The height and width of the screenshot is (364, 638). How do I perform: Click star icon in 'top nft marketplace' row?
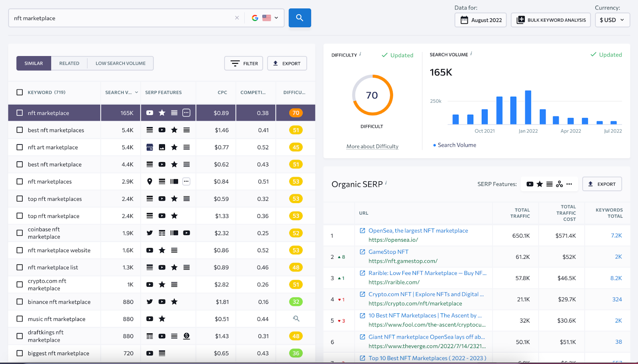tap(174, 215)
